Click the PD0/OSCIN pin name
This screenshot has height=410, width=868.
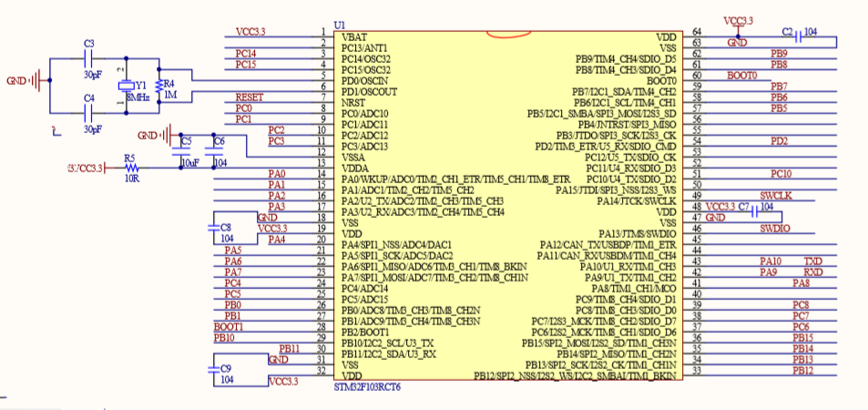coord(366,81)
